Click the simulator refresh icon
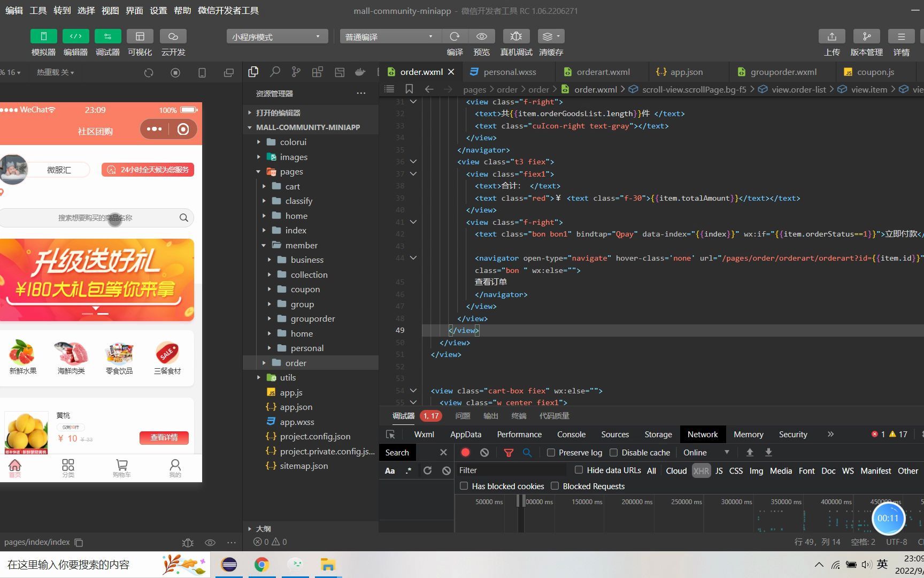Viewport: 924px width, 578px height. 149,73
